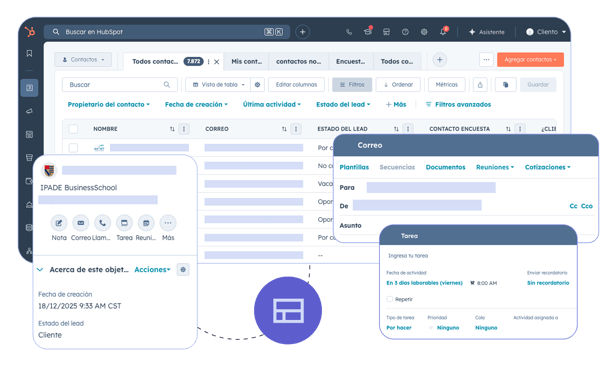The height and width of the screenshot is (366, 616).
Task: Switch to the Mis cont... tab
Action: [x=246, y=61]
